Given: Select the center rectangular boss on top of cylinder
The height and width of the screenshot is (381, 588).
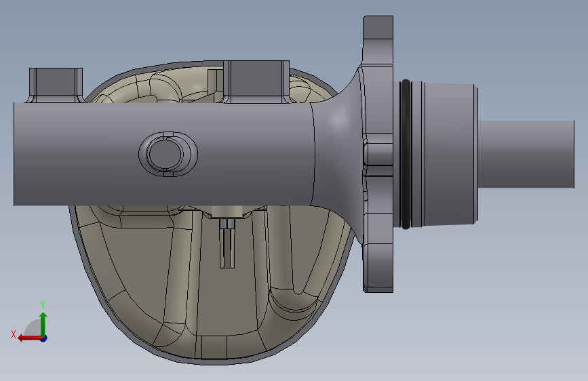Looking at the screenshot, I should tap(256, 81).
